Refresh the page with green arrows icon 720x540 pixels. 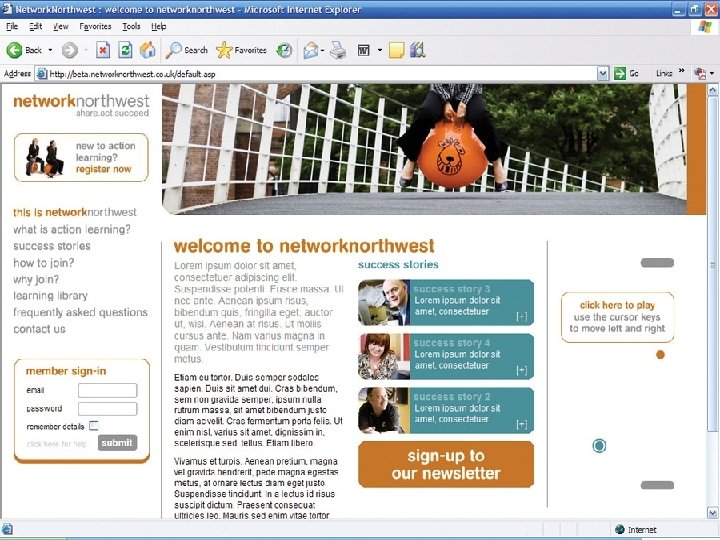click(x=125, y=50)
